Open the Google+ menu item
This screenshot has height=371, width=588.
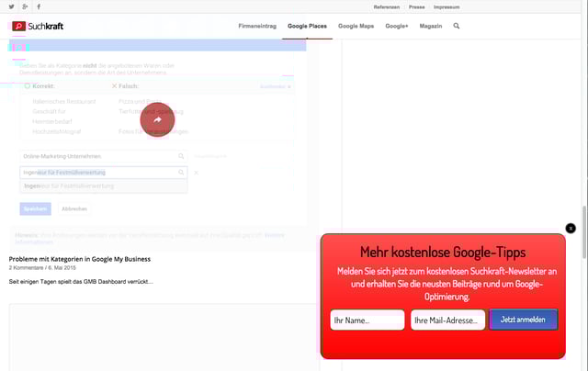pyautogui.click(x=396, y=26)
